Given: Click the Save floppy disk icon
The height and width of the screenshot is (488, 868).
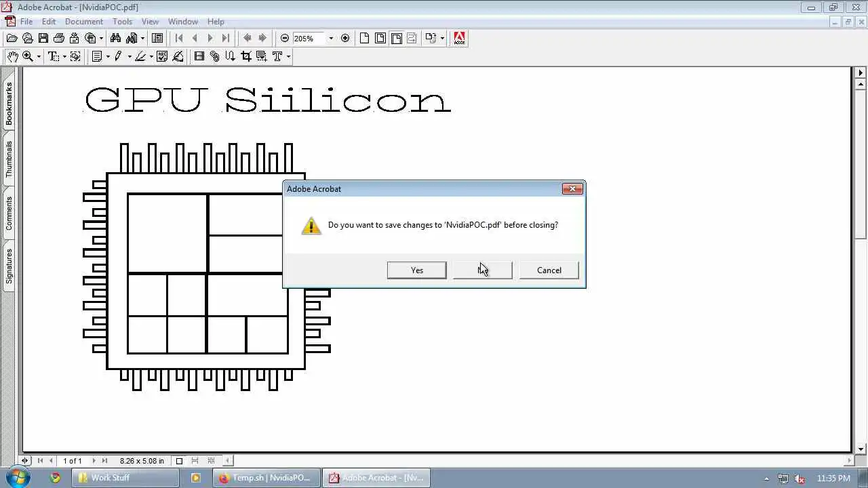Looking at the screenshot, I should pyautogui.click(x=43, y=39).
